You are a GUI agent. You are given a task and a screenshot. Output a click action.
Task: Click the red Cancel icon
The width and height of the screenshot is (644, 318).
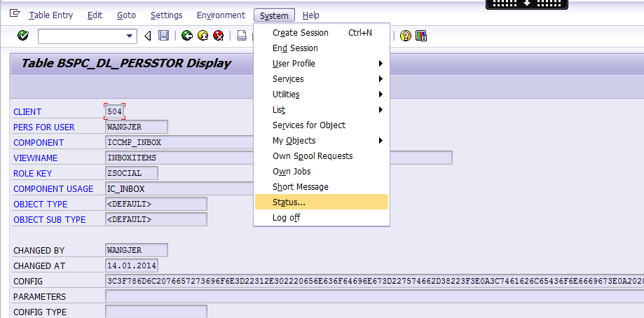tap(219, 36)
